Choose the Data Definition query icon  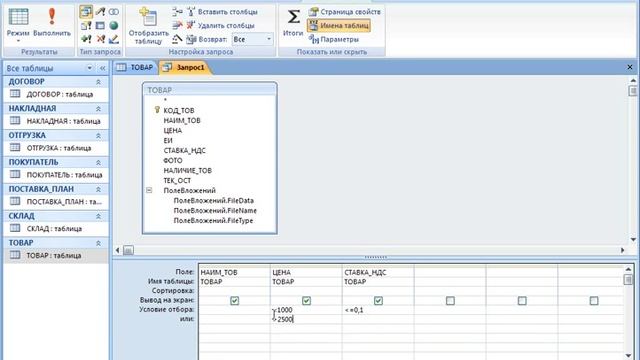coord(114,39)
